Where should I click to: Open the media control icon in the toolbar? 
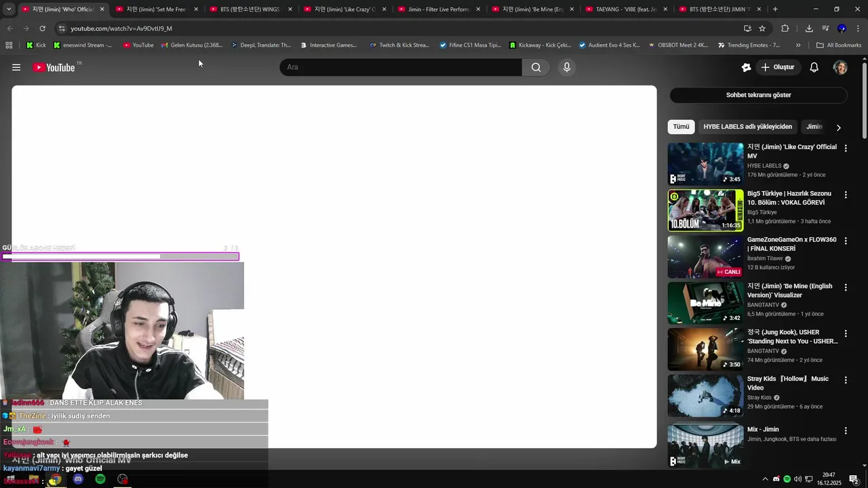(x=825, y=28)
